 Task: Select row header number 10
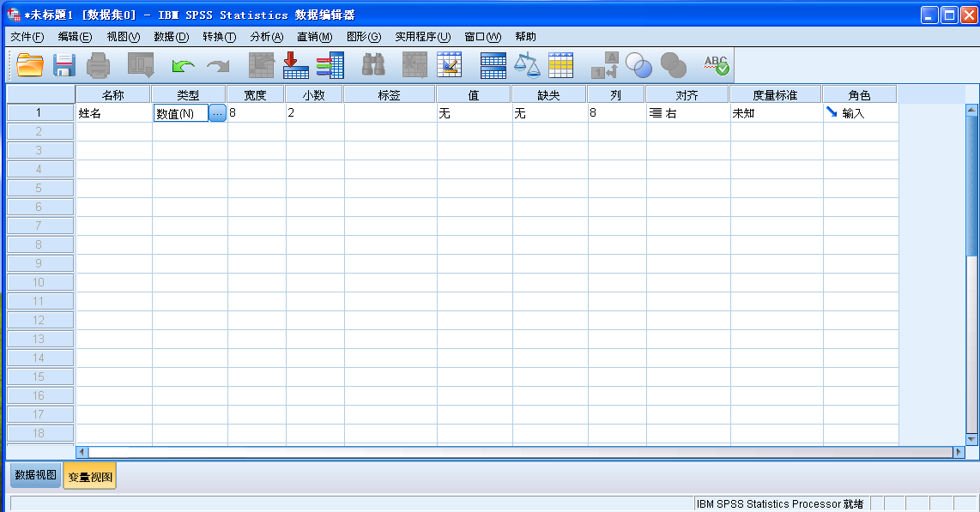(x=40, y=282)
